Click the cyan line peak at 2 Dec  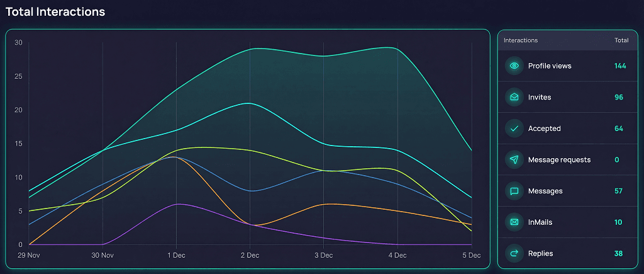point(250,103)
